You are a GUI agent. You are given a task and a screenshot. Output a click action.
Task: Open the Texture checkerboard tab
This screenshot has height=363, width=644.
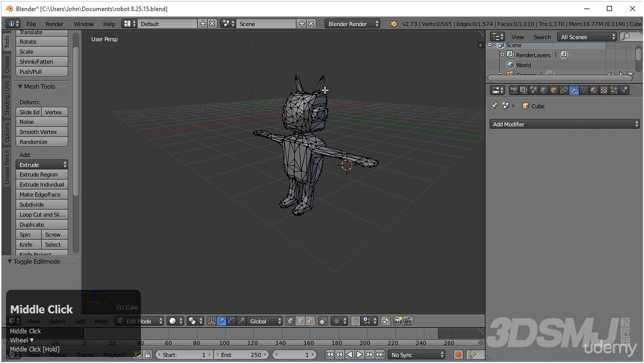[604, 90]
